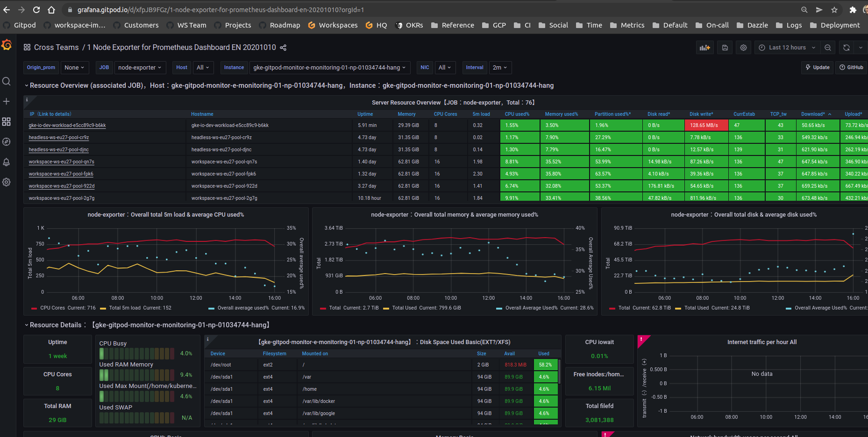Open browser extensions puzzle icon
The image size is (868, 437).
[x=853, y=10]
